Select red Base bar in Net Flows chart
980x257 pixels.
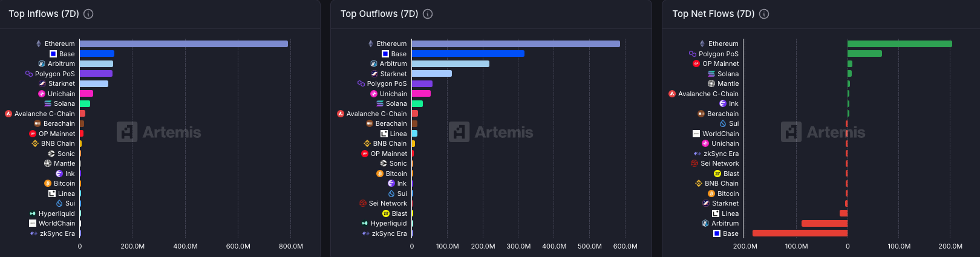click(x=800, y=233)
